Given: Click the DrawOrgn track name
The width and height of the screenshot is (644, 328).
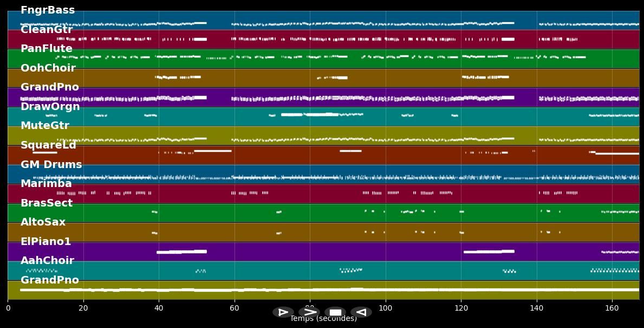Looking at the screenshot, I should click(50, 107).
